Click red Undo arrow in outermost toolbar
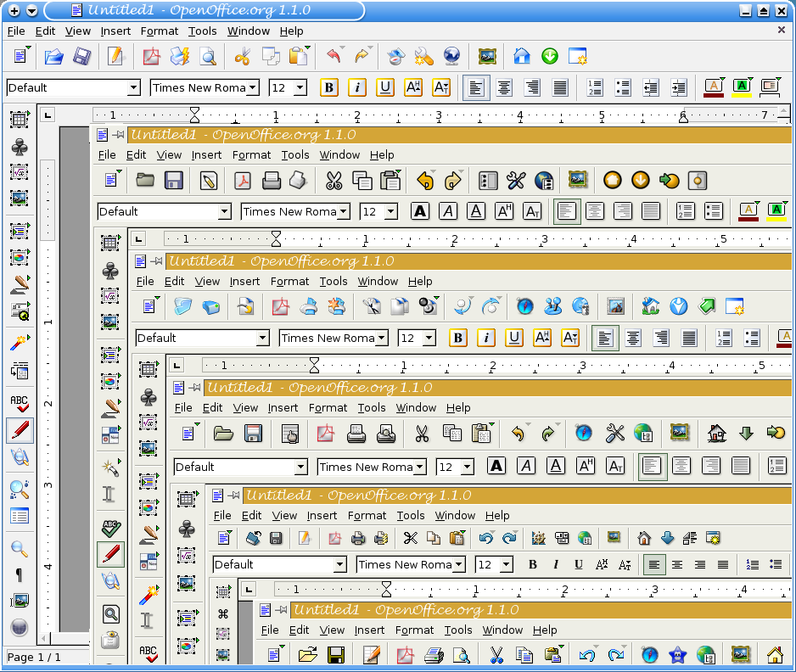This screenshot has width=796, height=672. pos(334,56)
